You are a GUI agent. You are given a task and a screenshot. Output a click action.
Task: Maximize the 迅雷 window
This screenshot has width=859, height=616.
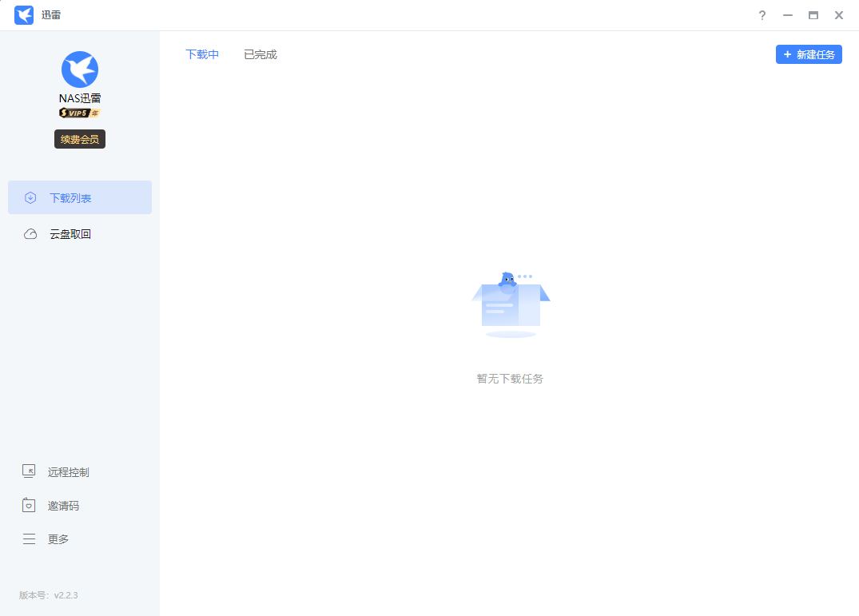click(813, 15)
